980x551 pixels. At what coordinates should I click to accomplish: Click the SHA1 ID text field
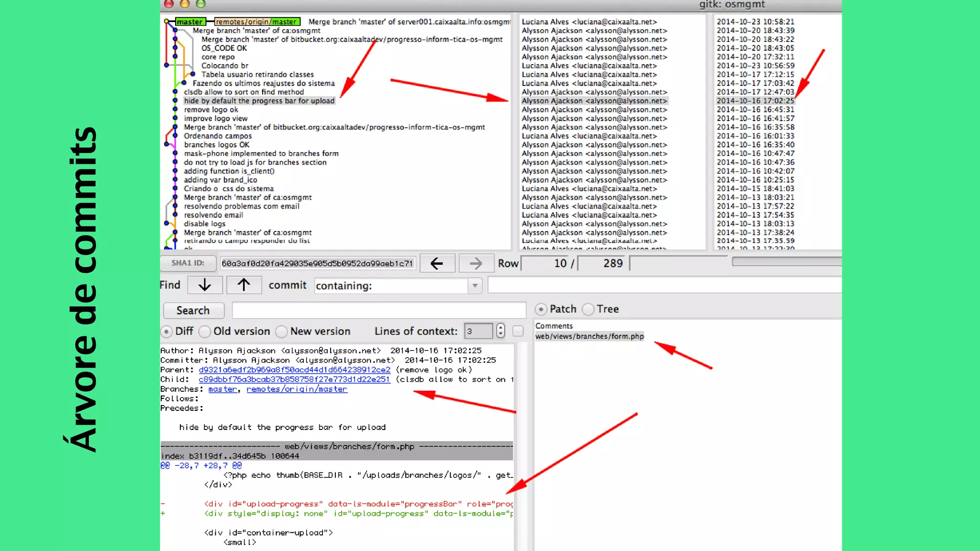pos(317,264)
